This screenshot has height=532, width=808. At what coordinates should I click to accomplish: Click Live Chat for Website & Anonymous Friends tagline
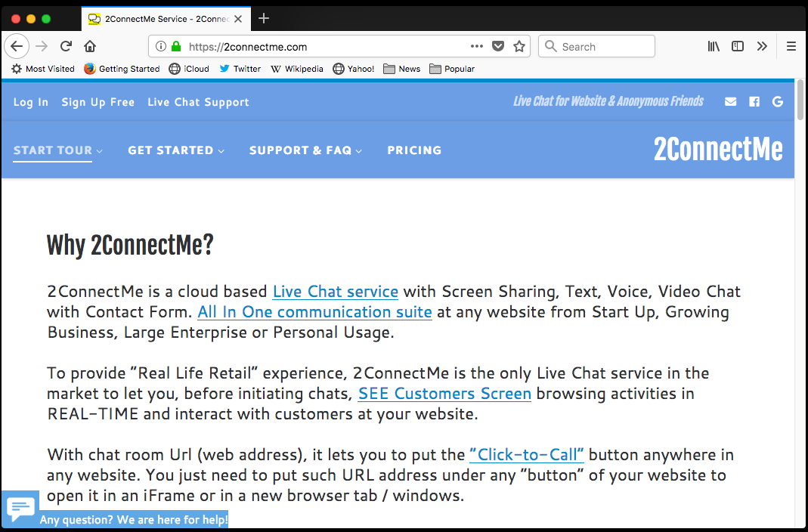[x=608, y=101]
